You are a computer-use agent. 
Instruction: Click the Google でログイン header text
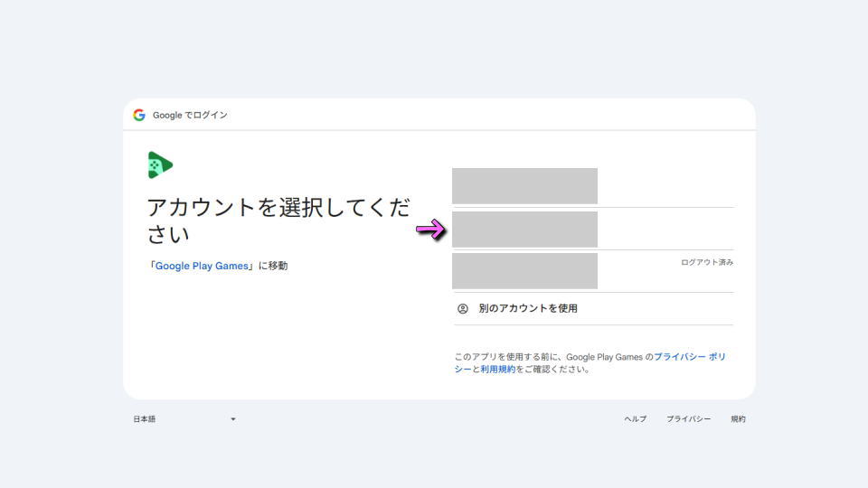pyautogui.click(x=190, y=115)
